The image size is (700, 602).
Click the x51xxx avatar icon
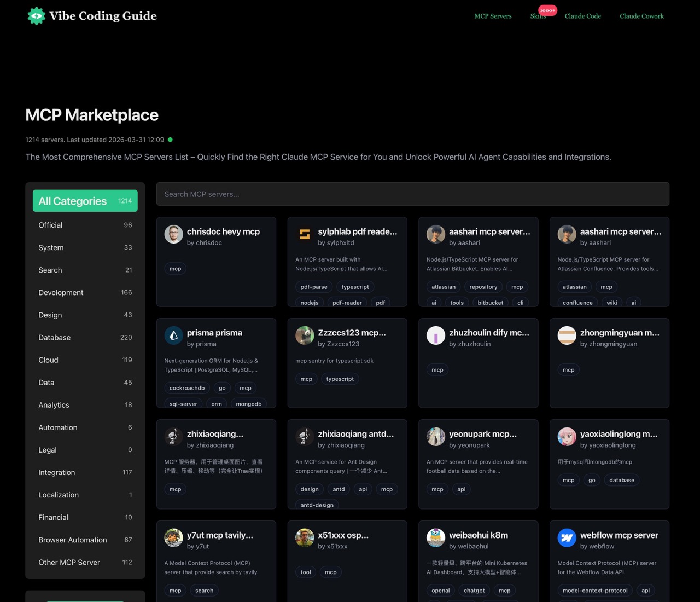305,538
